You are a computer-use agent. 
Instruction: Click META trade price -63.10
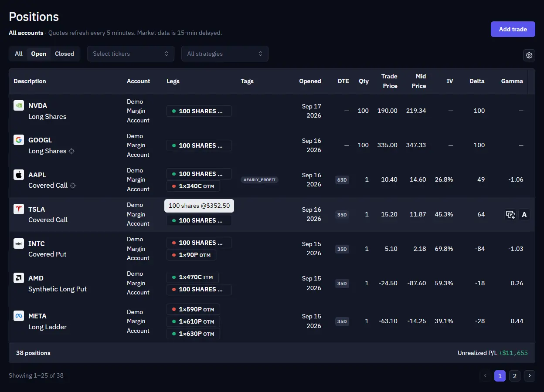point(388,321)
